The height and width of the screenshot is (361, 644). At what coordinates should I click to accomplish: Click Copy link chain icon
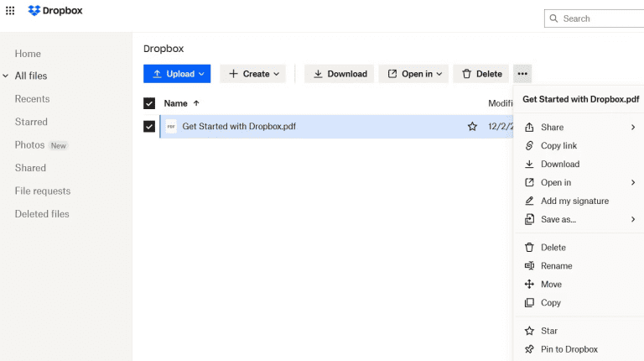pos(529,145)
